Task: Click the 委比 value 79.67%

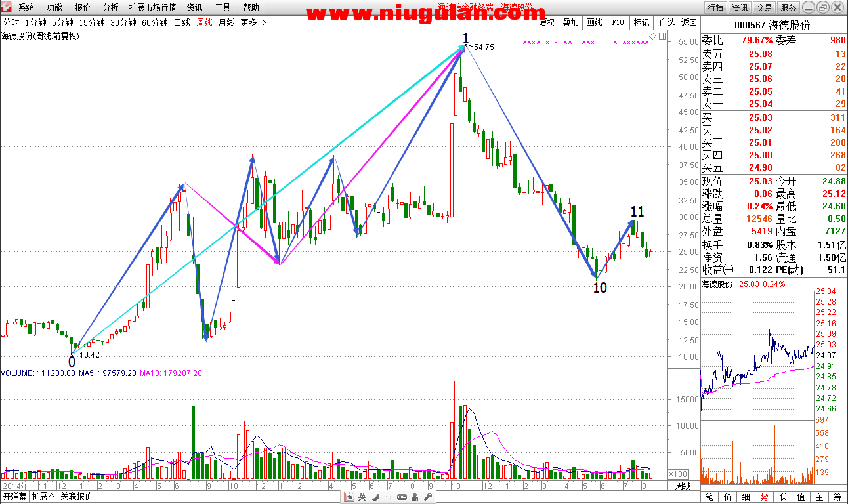Action: click(757, 40)
